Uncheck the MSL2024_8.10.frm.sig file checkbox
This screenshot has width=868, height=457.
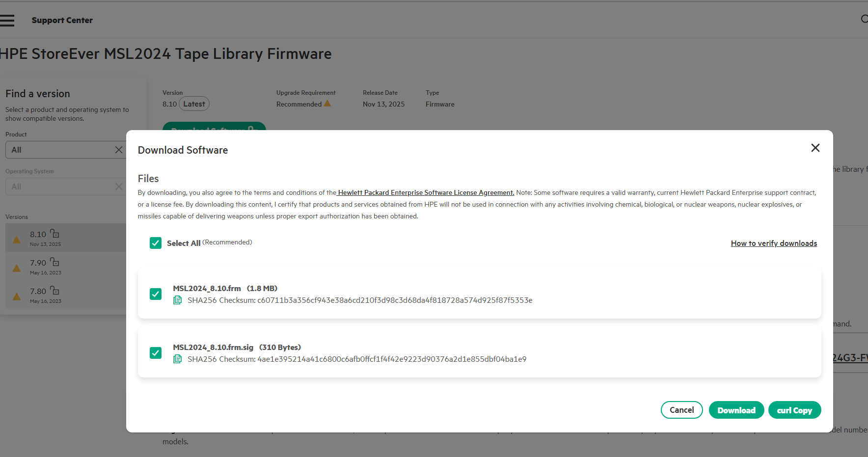click(156, 353)
